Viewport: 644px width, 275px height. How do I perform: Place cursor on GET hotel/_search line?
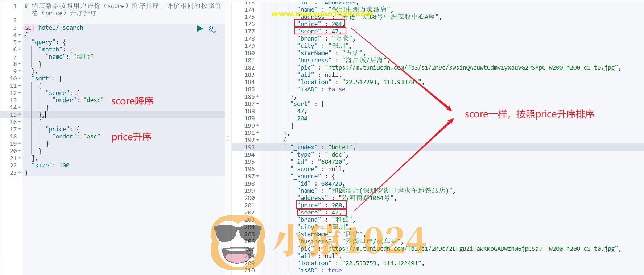(54, 28)
